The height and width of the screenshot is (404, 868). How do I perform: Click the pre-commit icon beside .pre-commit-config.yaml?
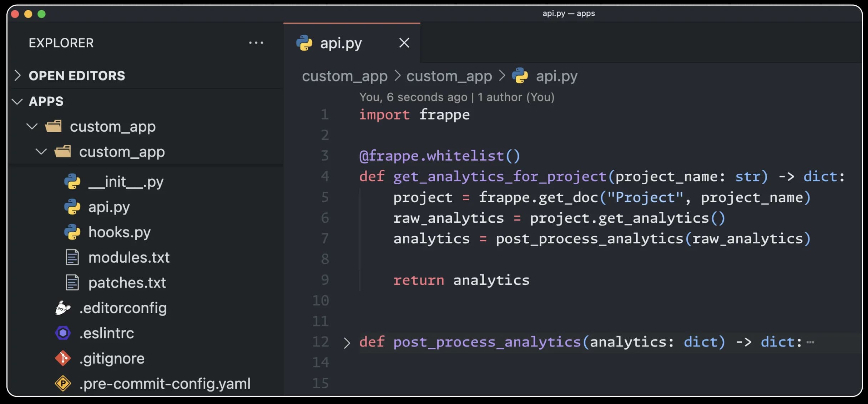pyautogui.click(x=63, y=384)
